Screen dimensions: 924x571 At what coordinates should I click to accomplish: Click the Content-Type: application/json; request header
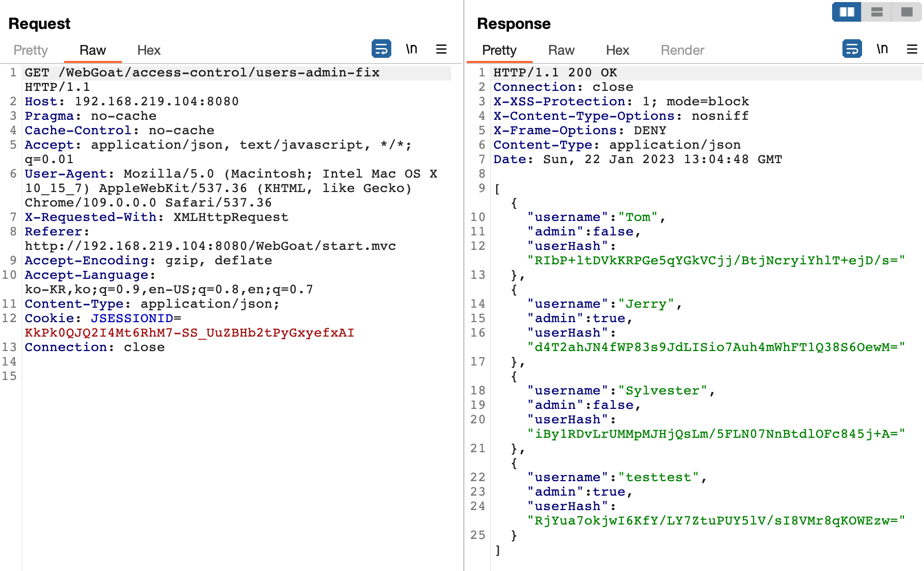(x=152, y=304)
